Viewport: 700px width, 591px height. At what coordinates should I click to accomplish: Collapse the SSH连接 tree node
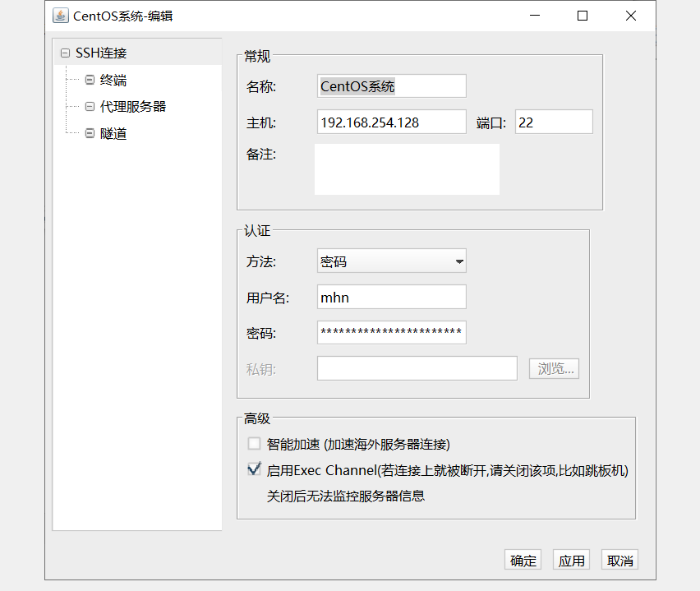(x=65, y=53)
